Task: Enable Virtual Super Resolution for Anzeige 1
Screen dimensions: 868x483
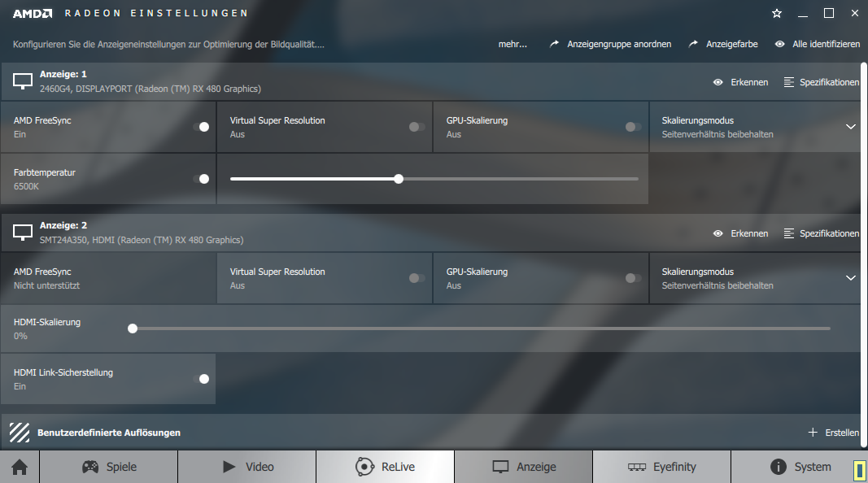Action: pos(417,127)
